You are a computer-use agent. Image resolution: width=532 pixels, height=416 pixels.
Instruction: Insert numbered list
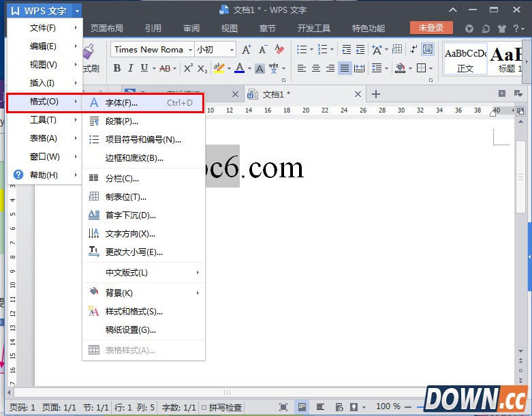click(322, 50)
